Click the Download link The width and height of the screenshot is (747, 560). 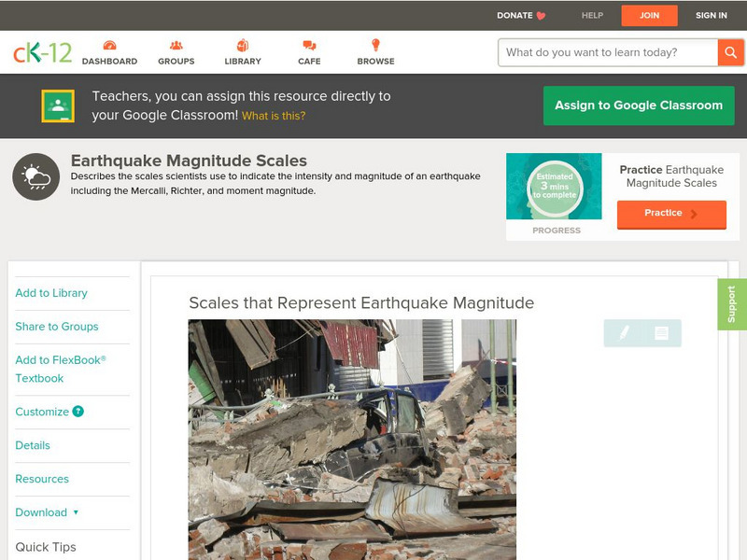click(x=41, y=512)
